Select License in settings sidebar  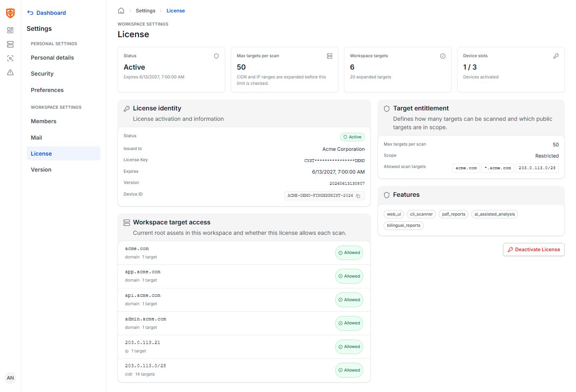pyautogui.click(x=64, y=154)
